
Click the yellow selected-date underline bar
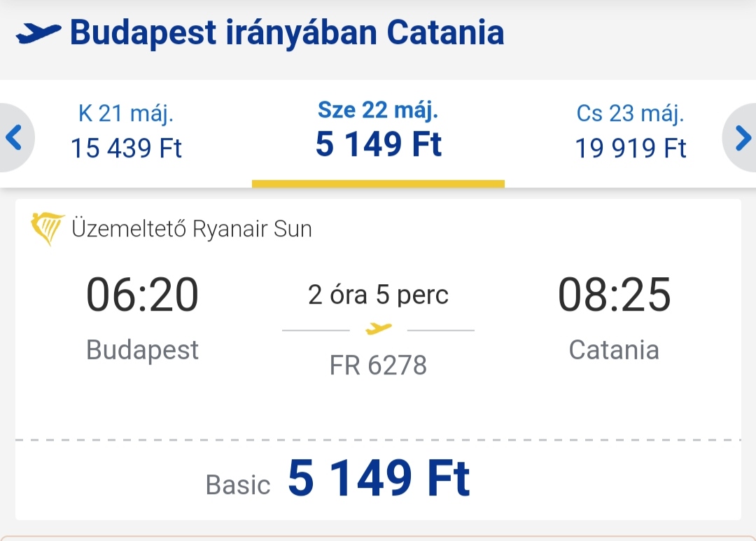[379, 183]
